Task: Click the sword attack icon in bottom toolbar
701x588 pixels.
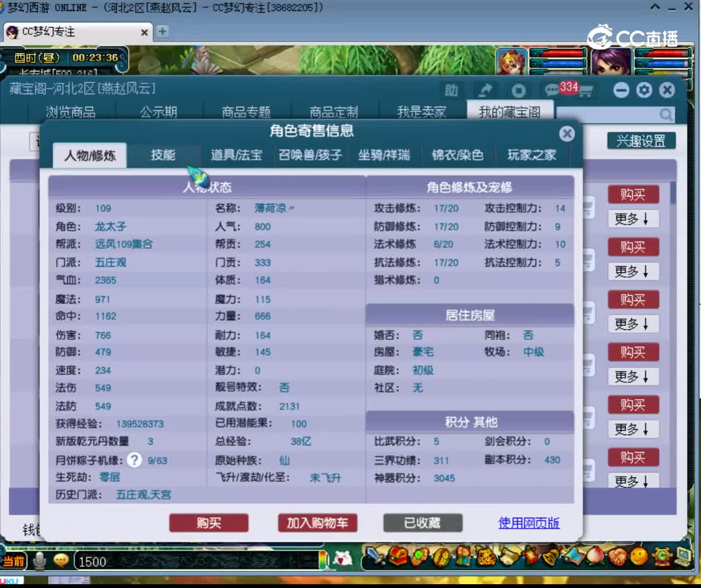Action: tap(375, 556)
